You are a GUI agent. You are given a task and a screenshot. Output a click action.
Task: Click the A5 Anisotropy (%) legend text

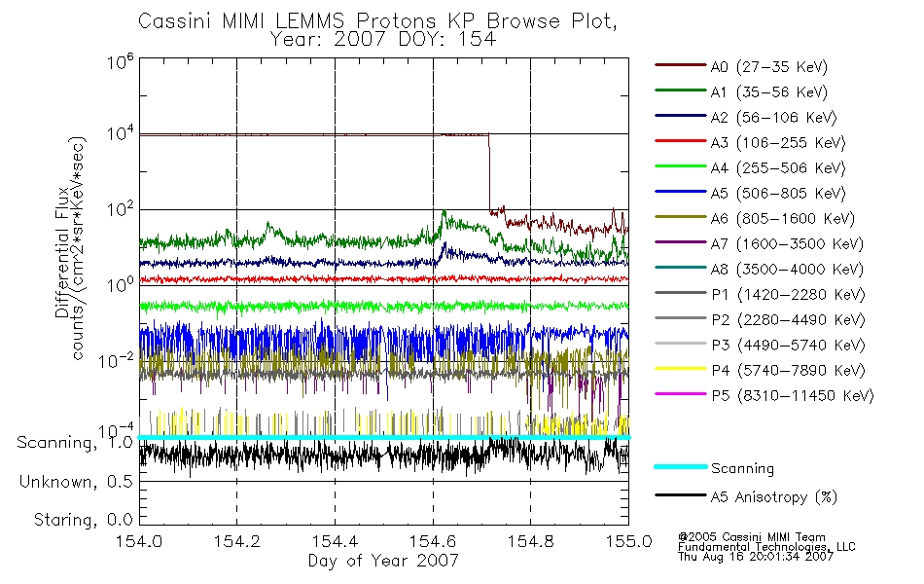pos(774,497)
